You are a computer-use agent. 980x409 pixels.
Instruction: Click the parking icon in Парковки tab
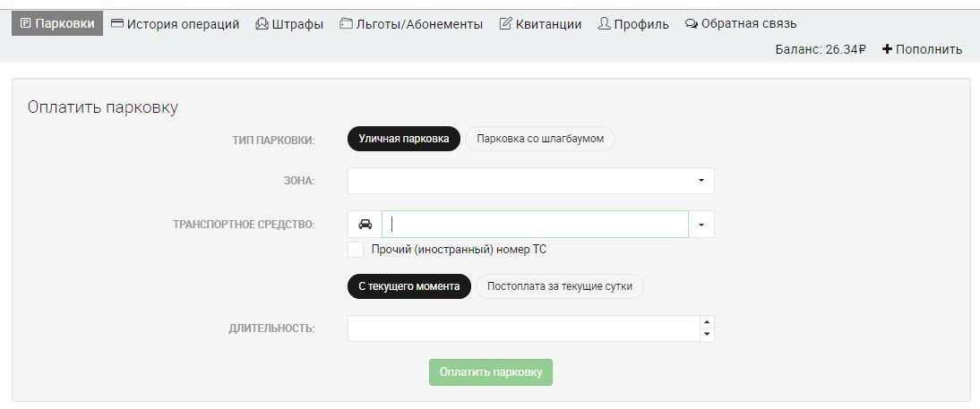click(25, 24)
